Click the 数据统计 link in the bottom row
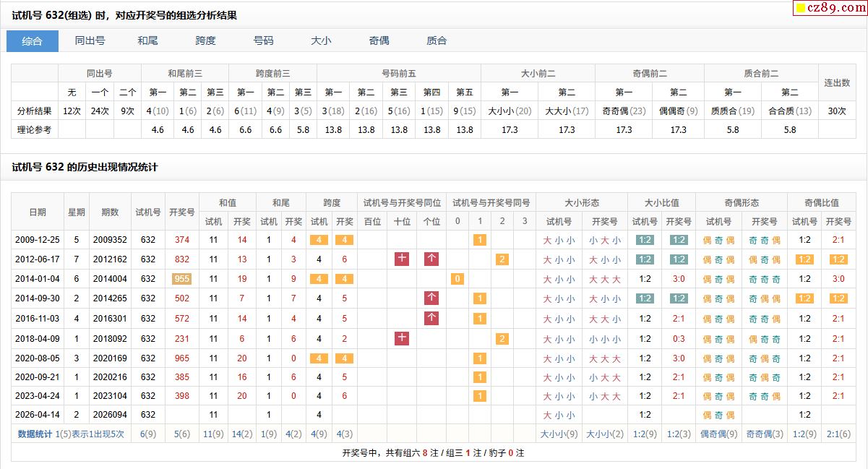Screen dimensions: 868x469 tap(35, 434)
